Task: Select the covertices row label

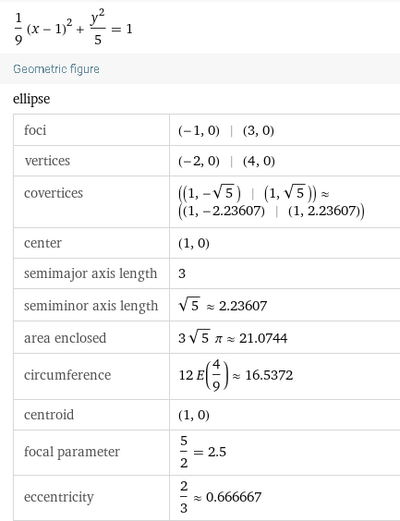Action: coord(53,193)
